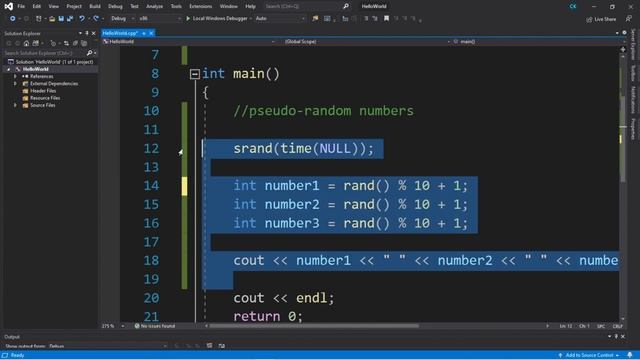This screenshot has height=360, width=640.
Task: Start Local Windows Debugger
Action: pyautogui.click(x=217, y=19)
